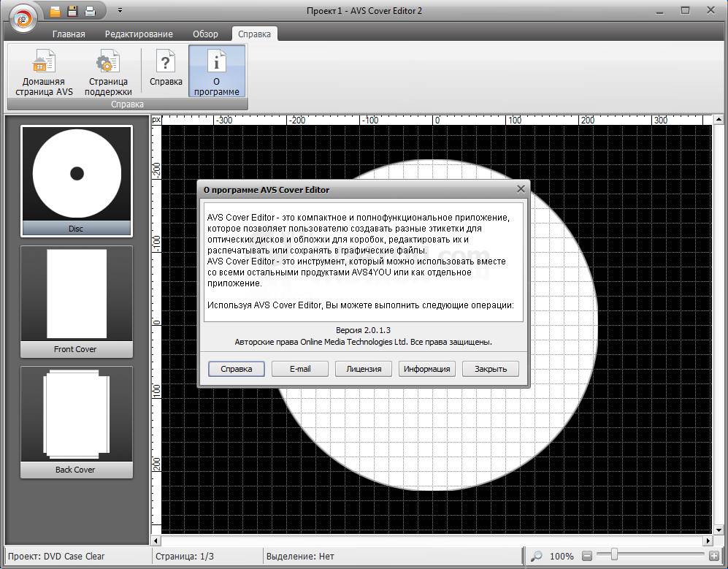The height and width of the screenshot is (569, 728).
Task: Switch to the Главная ribbon tab
Action: point(69,34)
